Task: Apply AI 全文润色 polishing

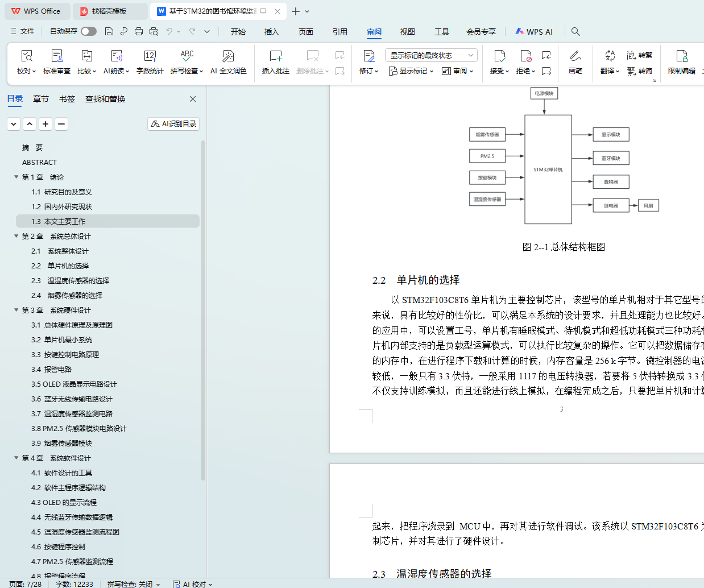Action: pos(228,63)
